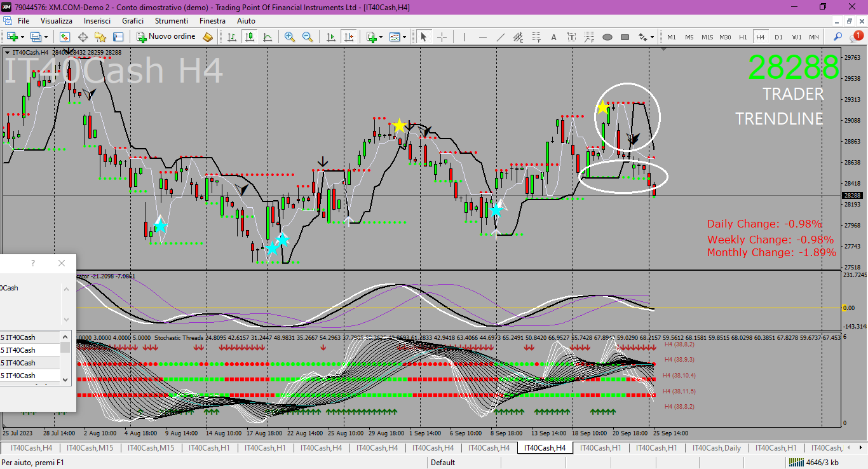Open the Profiles dropdown arrow
This screenshot has width=868, height=469.
[45, 37]
